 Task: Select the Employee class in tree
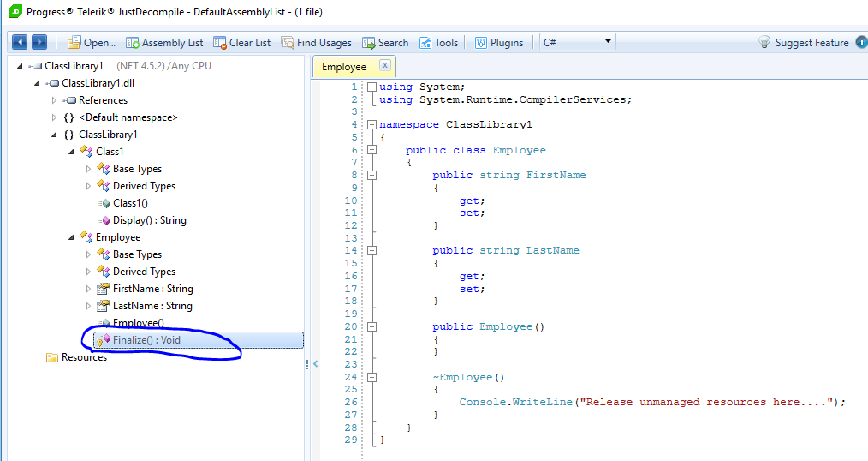118,237
